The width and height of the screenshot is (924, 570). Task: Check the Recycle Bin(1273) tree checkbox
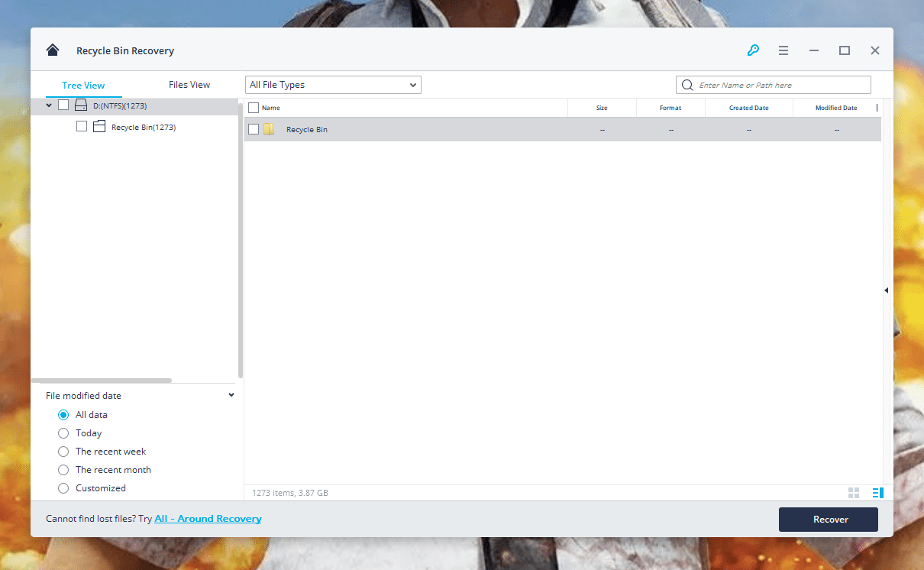coord(82,127)
